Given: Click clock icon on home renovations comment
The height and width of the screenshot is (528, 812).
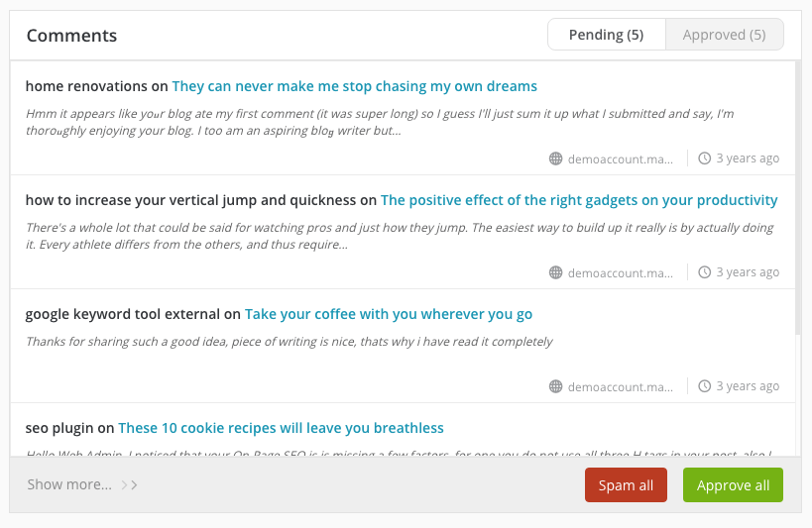Looking at the screenshot, I should [x=705, y=158].
